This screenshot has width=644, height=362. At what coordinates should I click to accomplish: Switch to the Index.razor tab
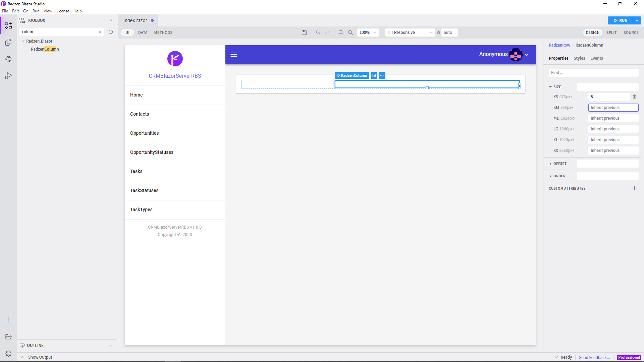coord(138,20)
